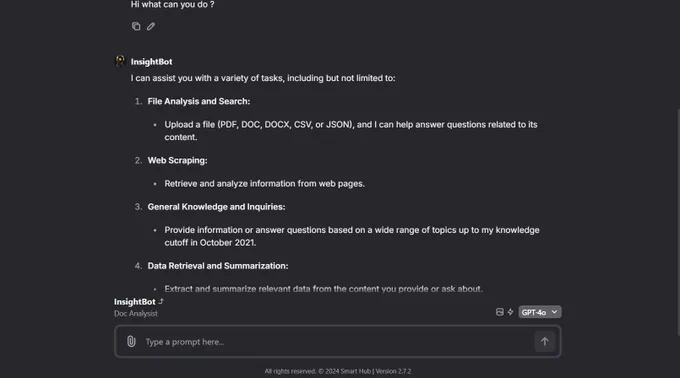Click the 'Web Scraping' heading

tap(177, 160)
